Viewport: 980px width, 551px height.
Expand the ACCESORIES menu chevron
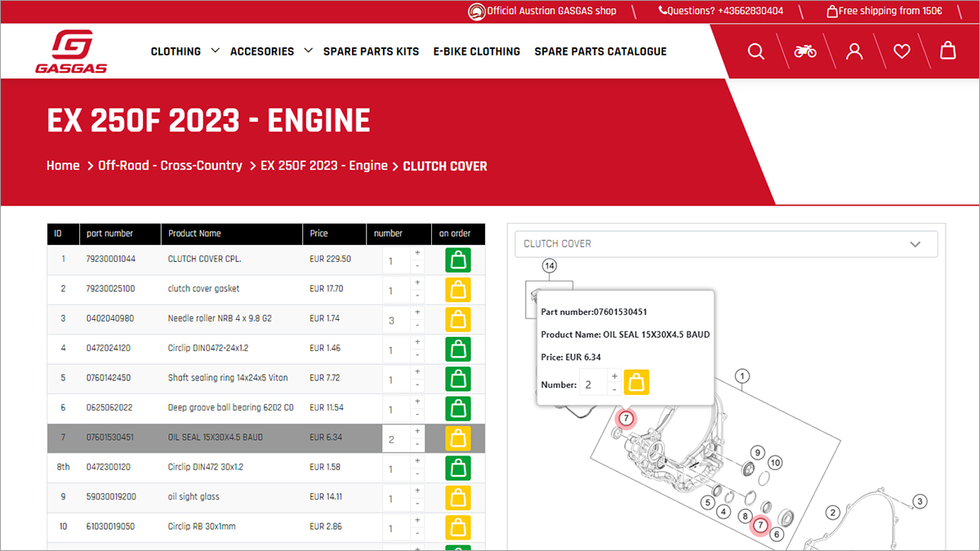click(x=308, y=51)
